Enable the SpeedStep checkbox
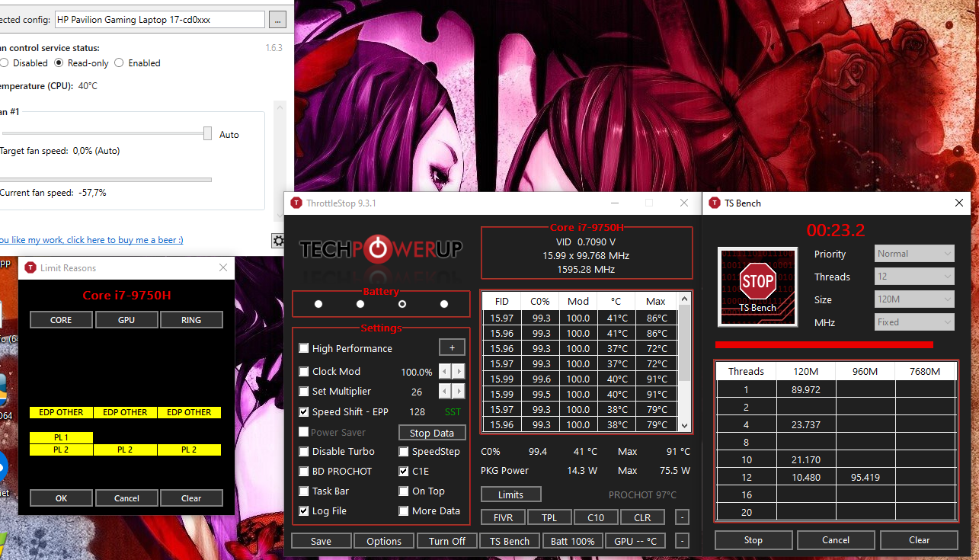The width and height of the screenshot is (979, 560). (404, 451)
